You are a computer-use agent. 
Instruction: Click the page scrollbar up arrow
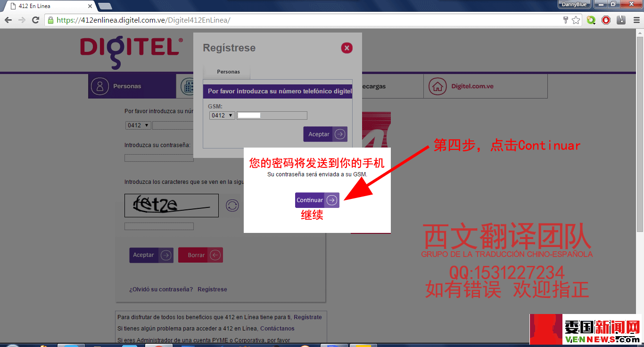(640, 33)
